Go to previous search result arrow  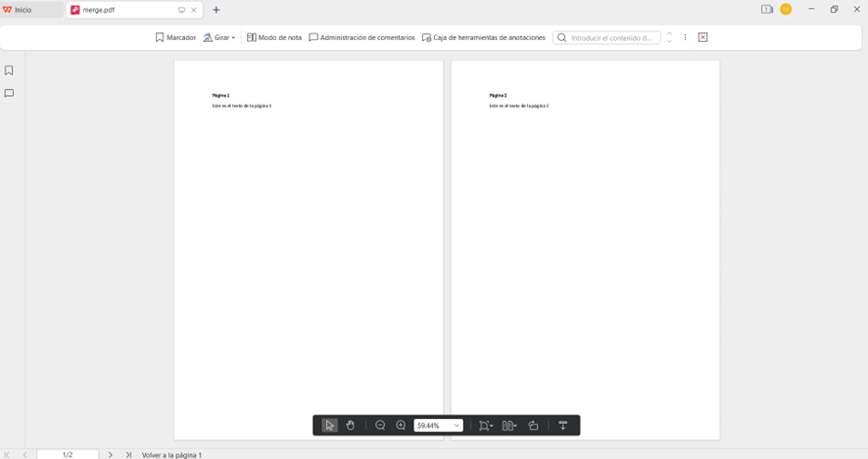tap(669, 33)
